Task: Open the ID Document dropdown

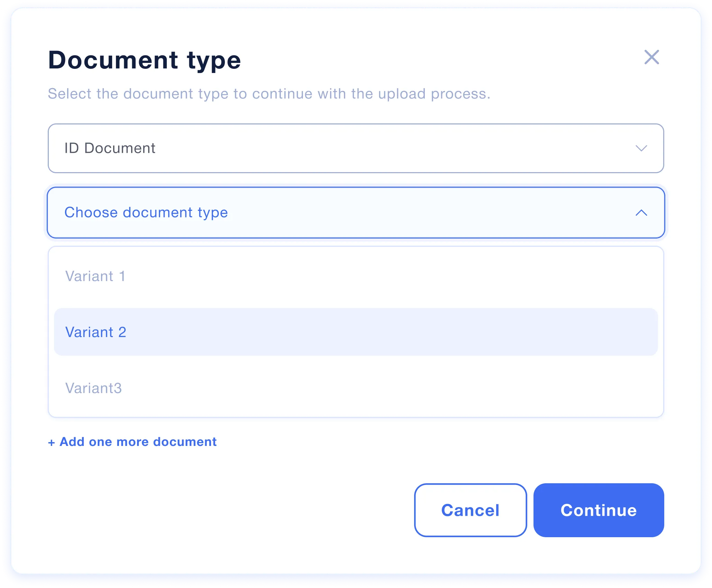Action: (356, 148)
